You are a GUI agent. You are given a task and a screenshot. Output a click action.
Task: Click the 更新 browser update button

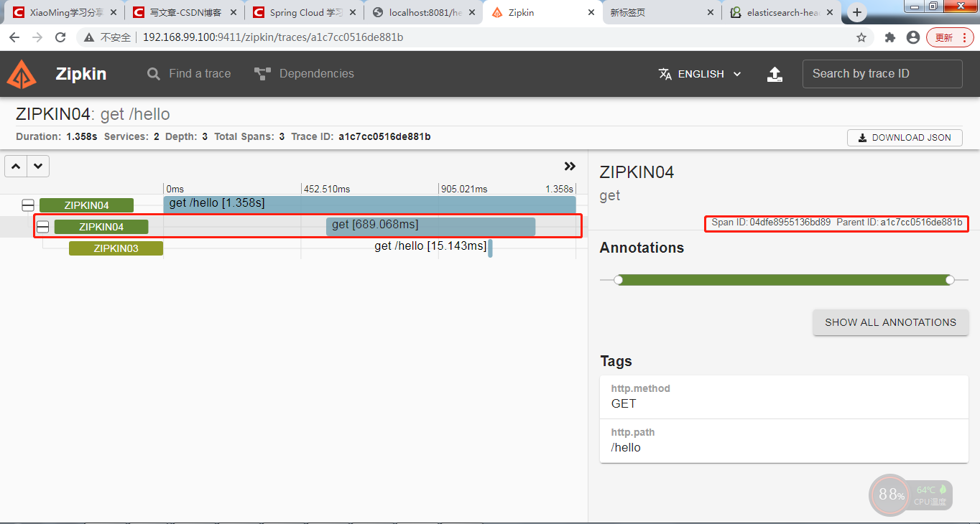[951, 37]
